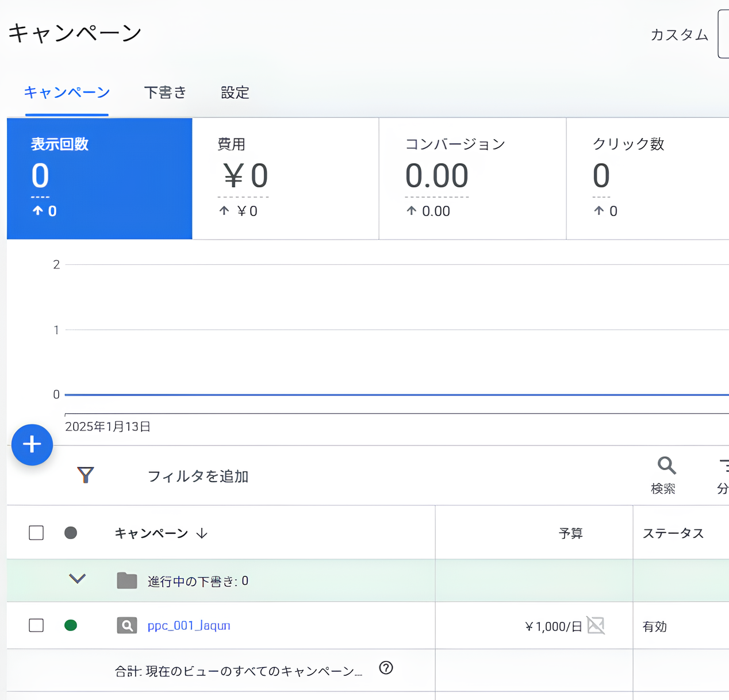
Task: Switch to the 下書き tab
Action: coord(165,93)
